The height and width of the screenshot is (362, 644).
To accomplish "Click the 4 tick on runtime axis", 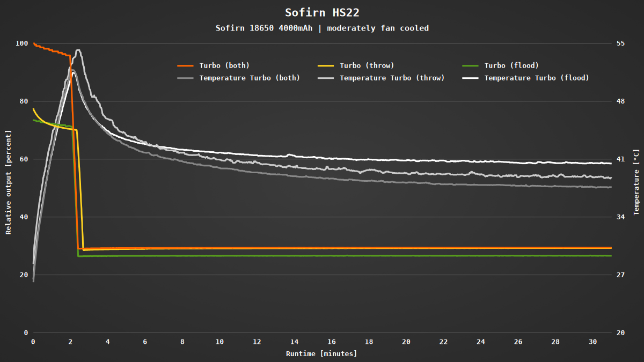I will pos(108,342).
